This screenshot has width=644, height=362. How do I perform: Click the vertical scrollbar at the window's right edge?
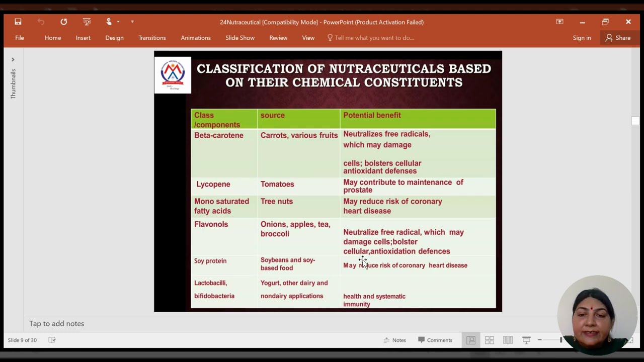click(635, 121)
